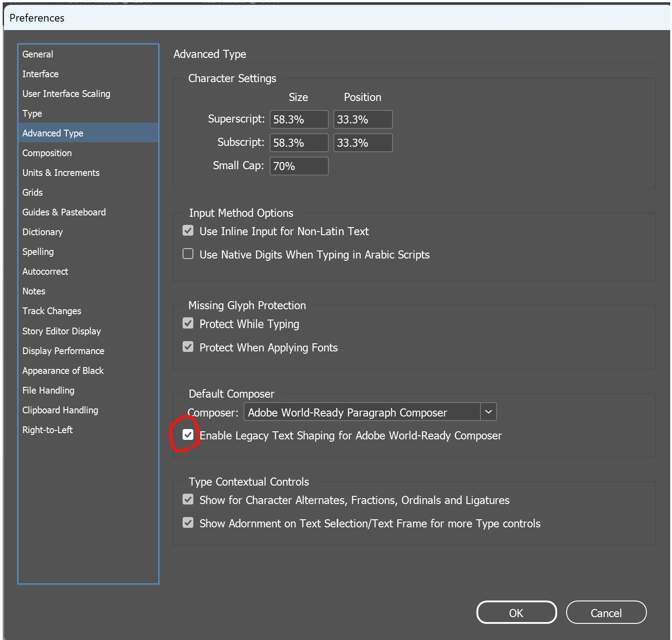Viewport: 672px width, 640px height.
Task: Disable Use Inline Input for Non-Latin Text
Action: pyautogui.click(x=188, y=231)
